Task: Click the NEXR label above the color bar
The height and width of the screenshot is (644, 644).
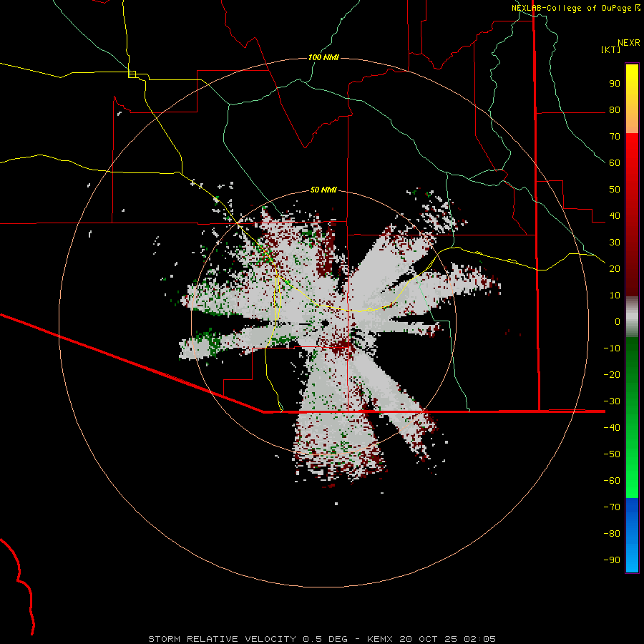Action: pyautogui.click(x=629, y=43)
